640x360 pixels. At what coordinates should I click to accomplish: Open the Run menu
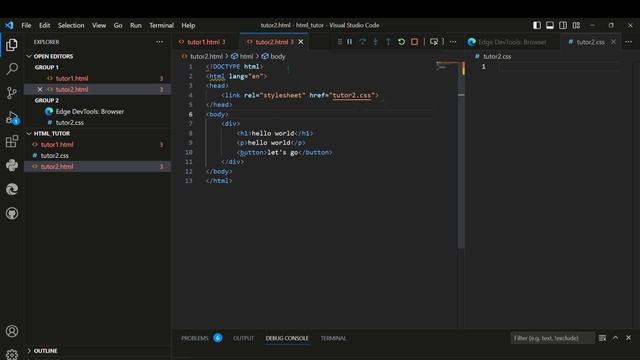coord(136,25)
